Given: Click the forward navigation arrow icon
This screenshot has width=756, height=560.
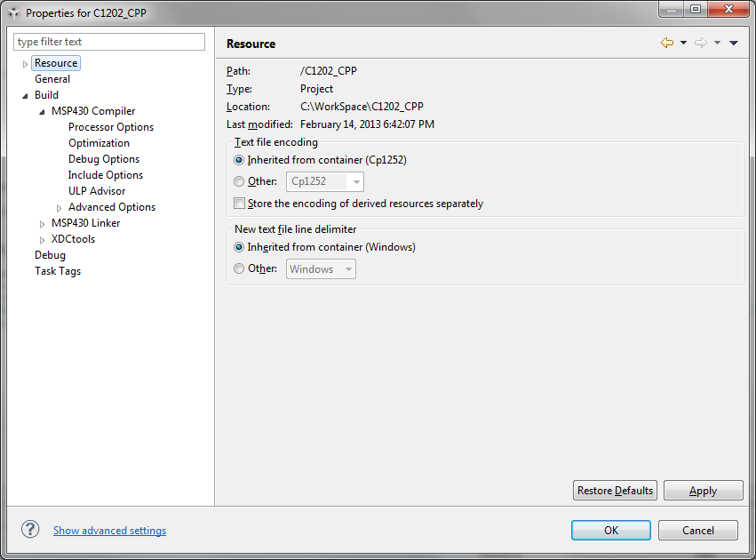Looking at the screenshot, I should [700, 43].
